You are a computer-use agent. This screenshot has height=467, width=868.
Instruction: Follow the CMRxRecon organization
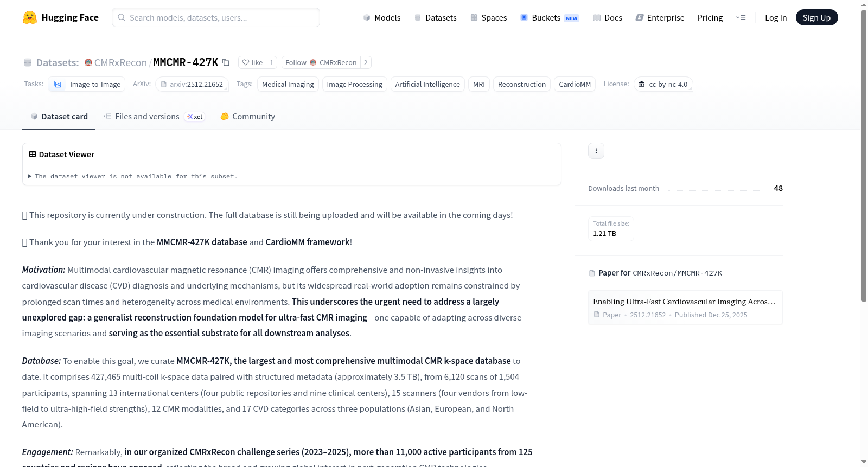click(321, 62)
